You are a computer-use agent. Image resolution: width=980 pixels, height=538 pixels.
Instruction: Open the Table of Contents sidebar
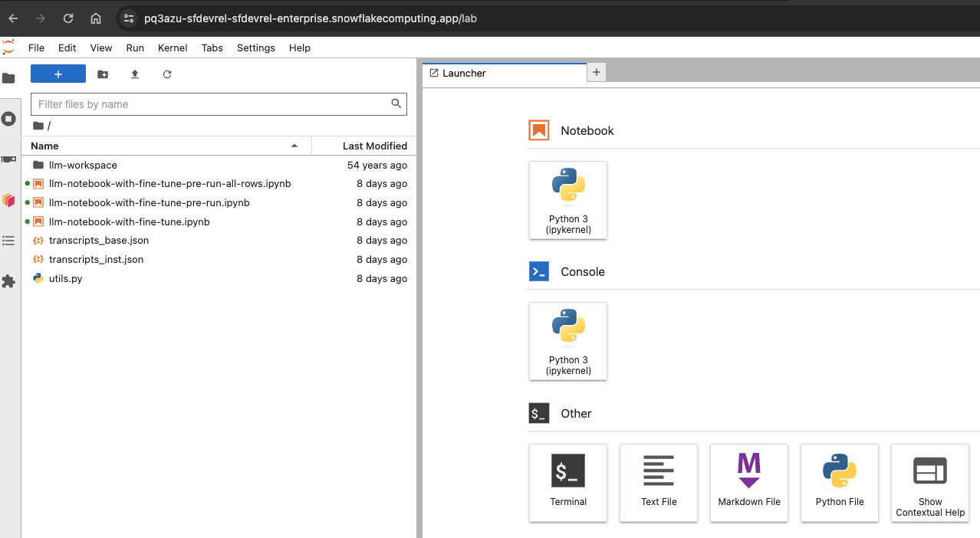click(x=8, y=241)
